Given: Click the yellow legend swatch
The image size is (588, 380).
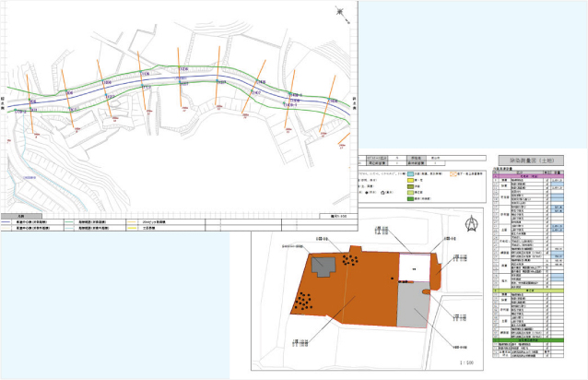Looking at the screenshot, I should tap(410, 181).
